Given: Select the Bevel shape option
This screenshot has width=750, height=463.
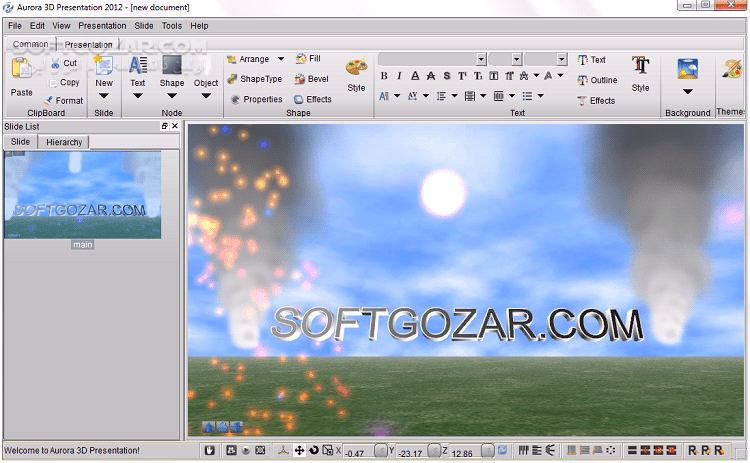Looking at the screenshot, I should point(311,79).
